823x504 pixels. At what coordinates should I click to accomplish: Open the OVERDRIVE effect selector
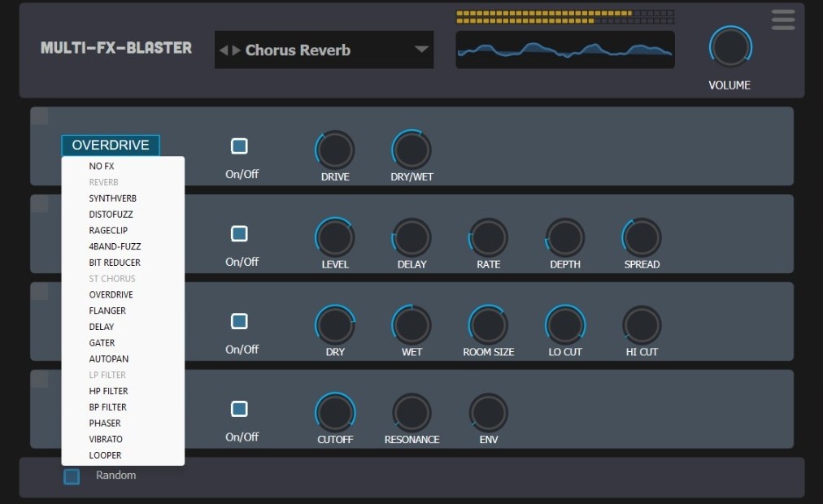click(111, 145)
